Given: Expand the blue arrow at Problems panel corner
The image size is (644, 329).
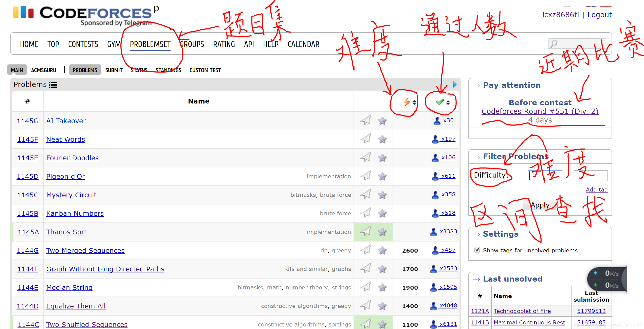Looking at the screenshot, I should tap(455, 84).
